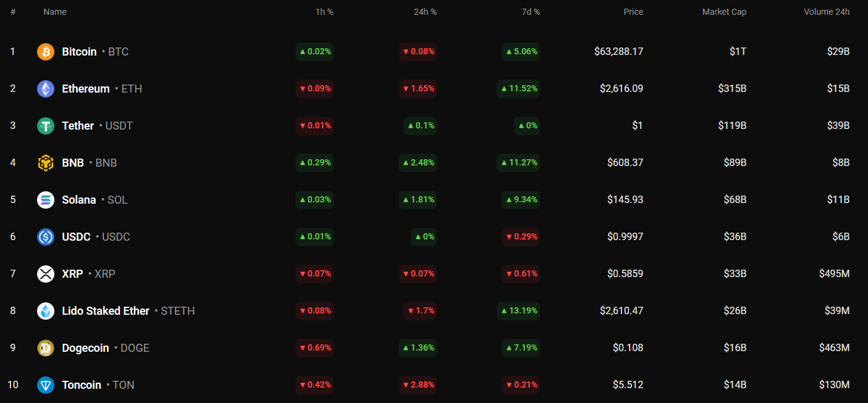Click the Dogecoin logo icon
Image resolution: width=868 pixels, height=403 pixels.
[x=46, y=348]
